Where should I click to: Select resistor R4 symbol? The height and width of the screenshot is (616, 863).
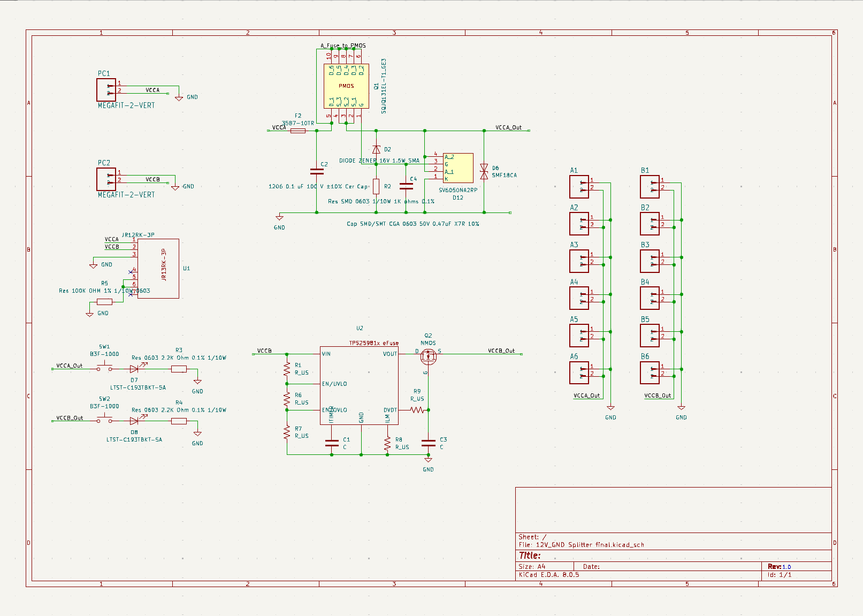click(x=179, y=421)
